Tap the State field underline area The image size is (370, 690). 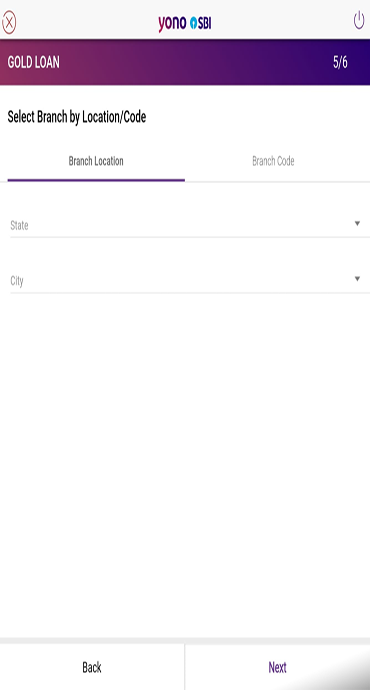(x=190, y=237)
